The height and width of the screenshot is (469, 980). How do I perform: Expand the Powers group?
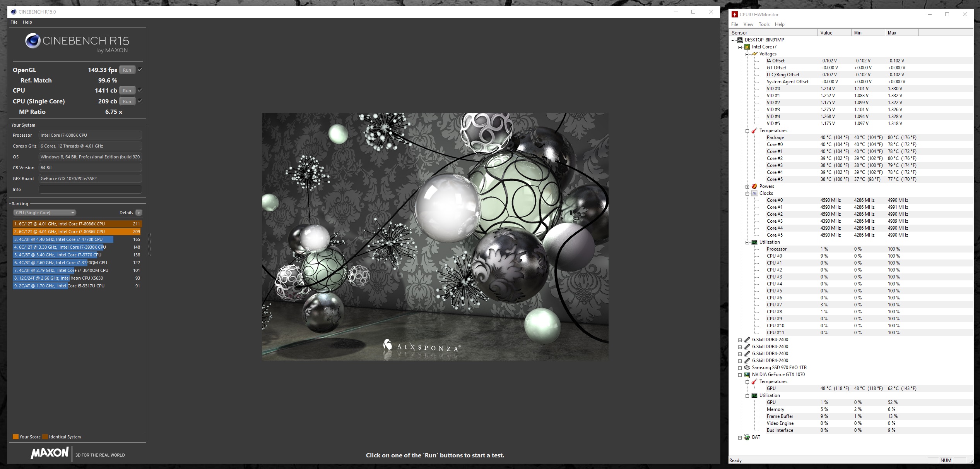pyautogui.click(x=747, y=187)
